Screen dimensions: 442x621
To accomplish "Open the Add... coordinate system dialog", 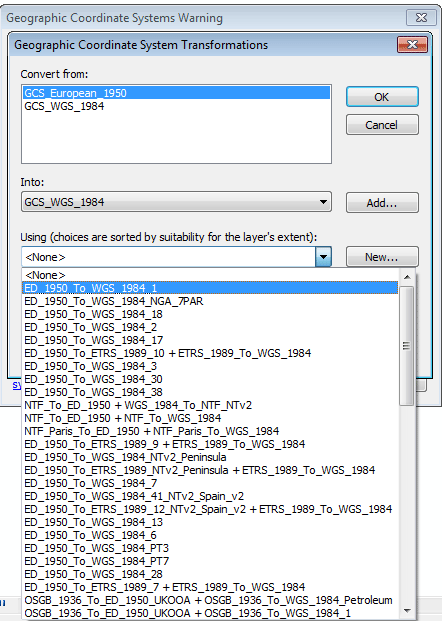I will pos(382,203).
